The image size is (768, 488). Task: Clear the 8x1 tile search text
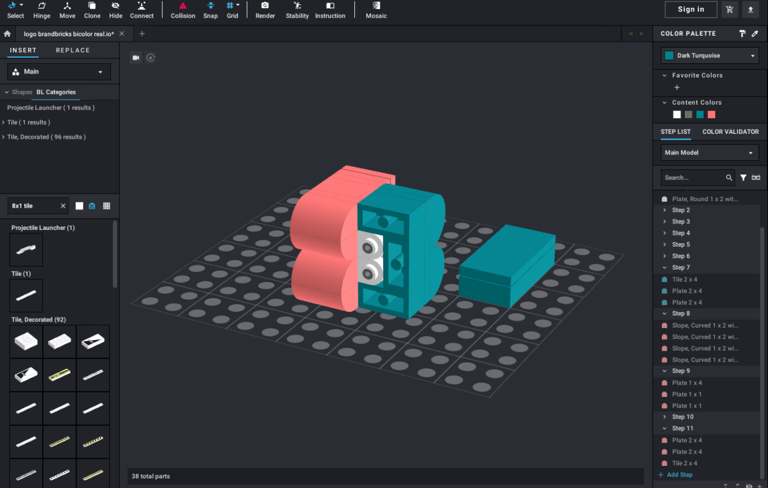coord(63,206)
